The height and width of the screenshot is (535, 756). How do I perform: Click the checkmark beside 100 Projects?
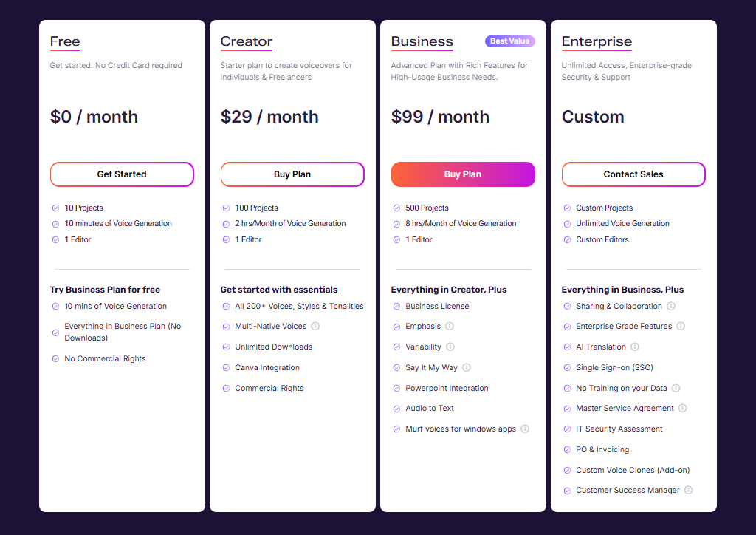coord(226,208)
